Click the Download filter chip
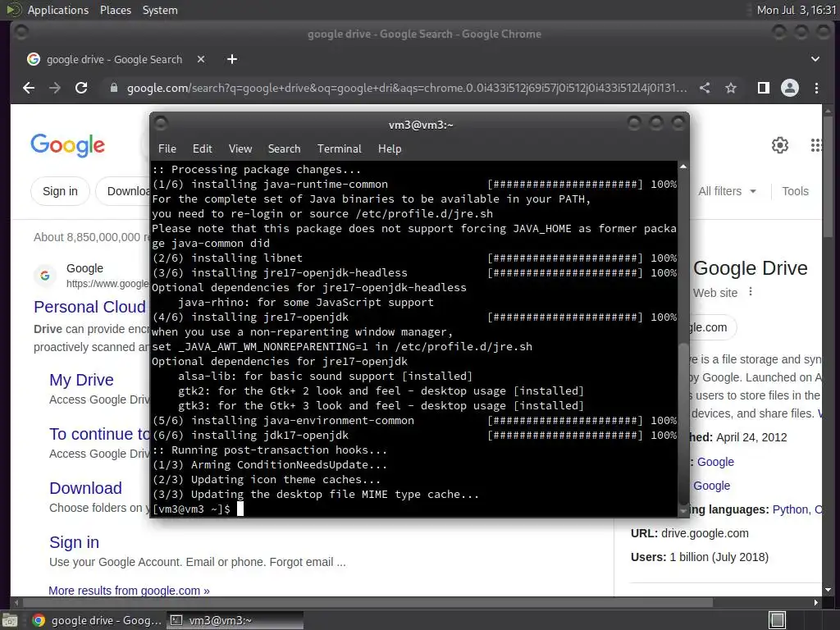840x630 pixels. coord(124,191)
